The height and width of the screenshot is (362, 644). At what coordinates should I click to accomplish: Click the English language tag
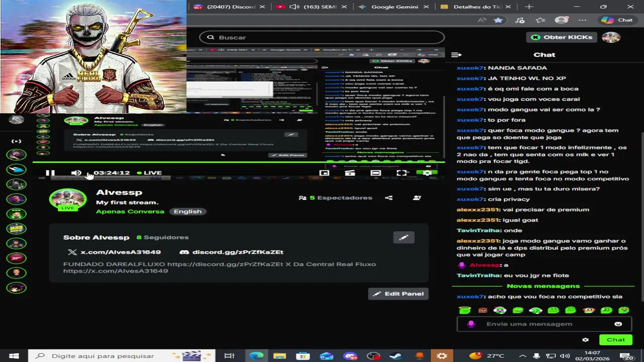tap(188, 211)
